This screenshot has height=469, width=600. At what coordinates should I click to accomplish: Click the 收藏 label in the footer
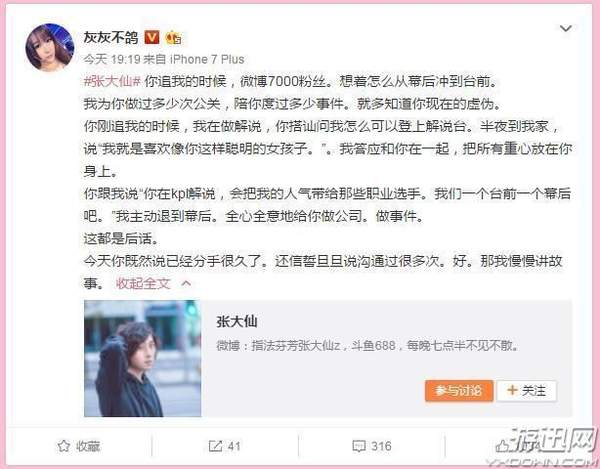[88, 446]
